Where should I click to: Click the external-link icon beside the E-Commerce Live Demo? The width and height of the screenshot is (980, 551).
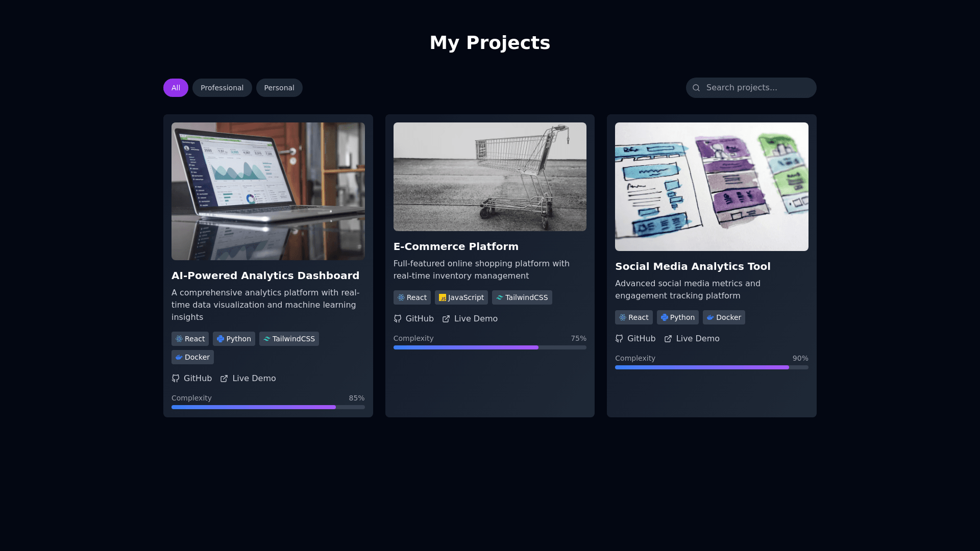point(446,319)
